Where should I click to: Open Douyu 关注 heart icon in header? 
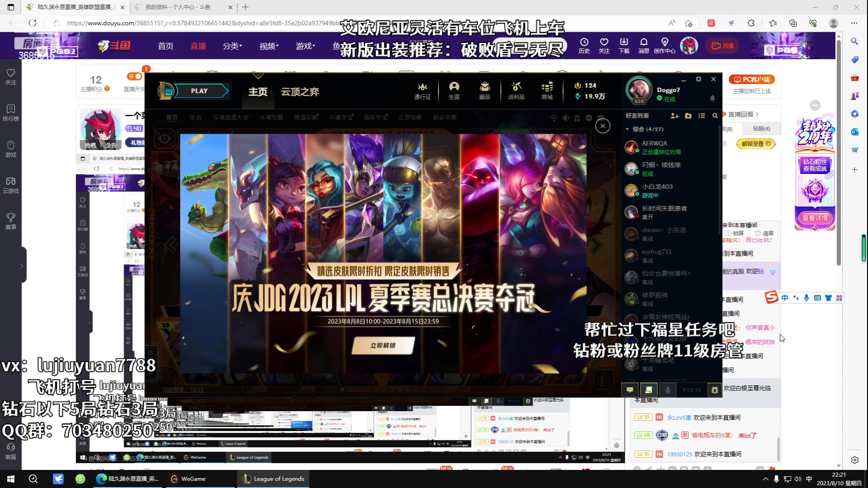(x=604, y=46)
